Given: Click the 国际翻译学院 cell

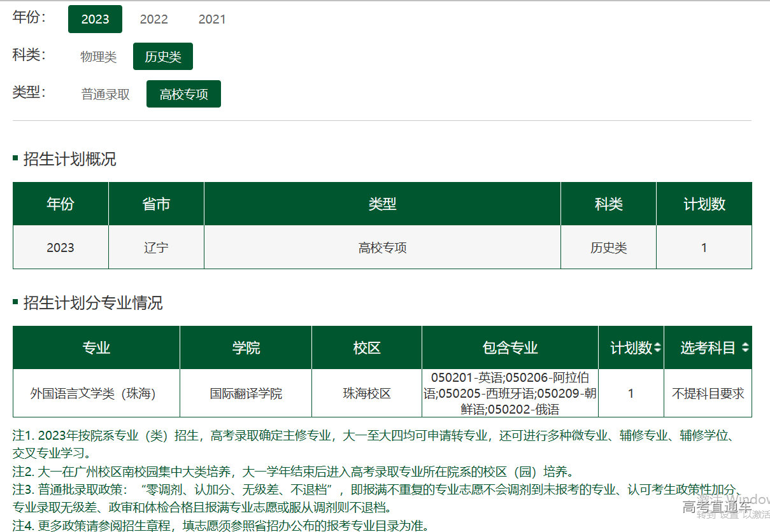Looking at the screenshot, I should 246,394.
